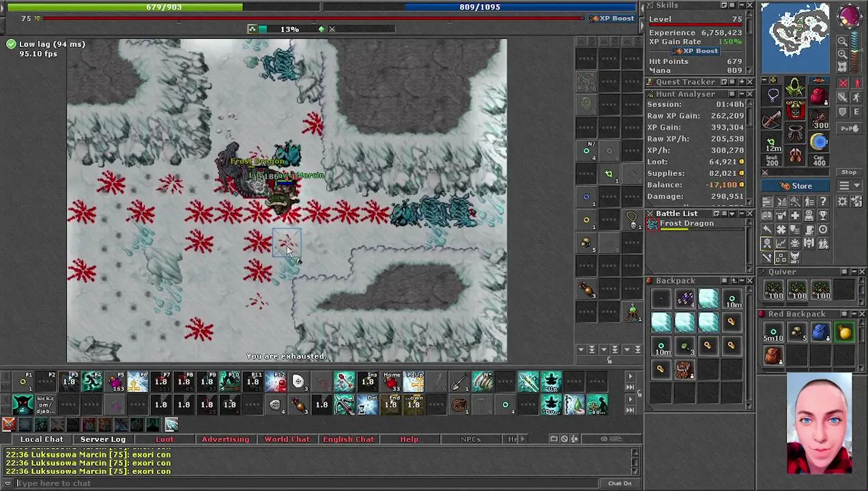Open the plus-sign widget button
868x491 pixels.
795,215
